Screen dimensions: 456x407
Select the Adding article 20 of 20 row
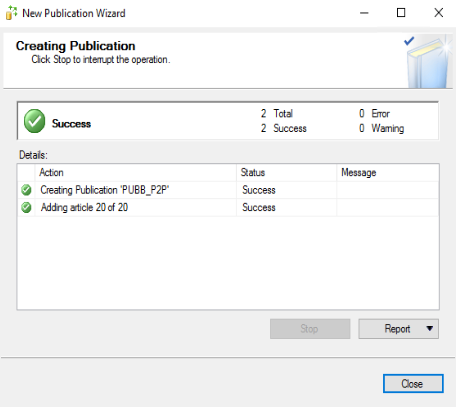pos(228,207)
